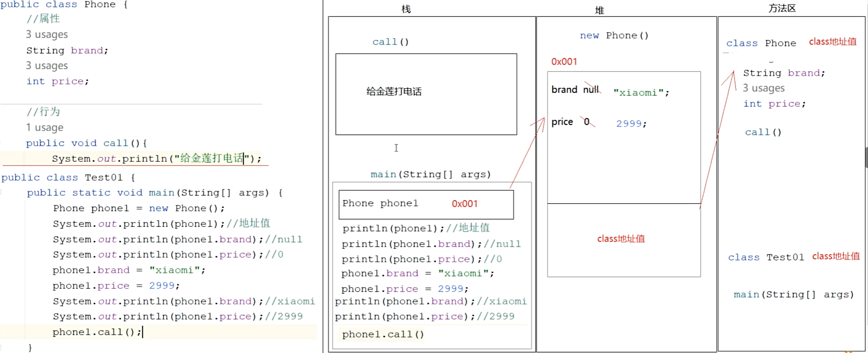Click red 'class地址值' next to class Test01

[836, 256]
